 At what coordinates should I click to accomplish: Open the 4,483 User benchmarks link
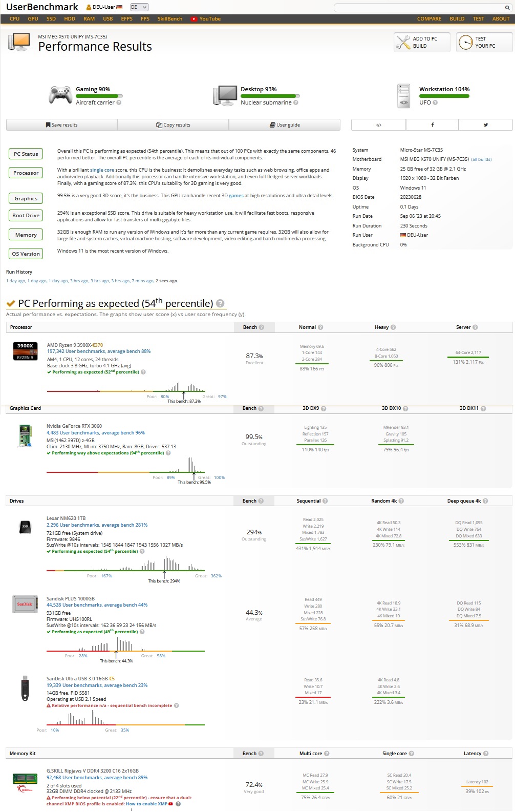click(x=96, y=433)
